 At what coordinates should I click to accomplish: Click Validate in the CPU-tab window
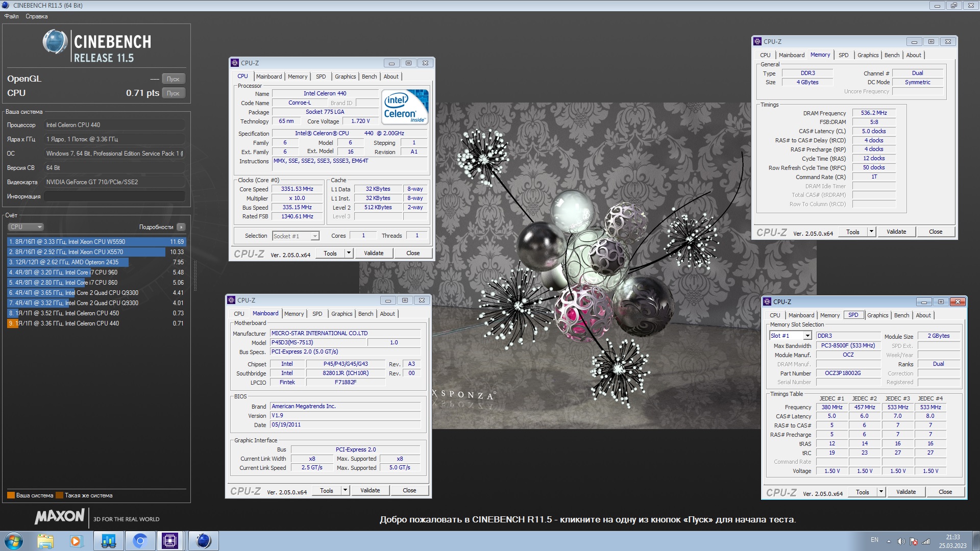[x=374, y=253]
